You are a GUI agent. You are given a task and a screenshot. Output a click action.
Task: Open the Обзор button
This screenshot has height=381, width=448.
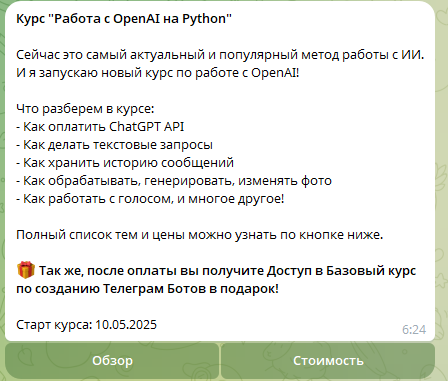[x=112, y=361]
